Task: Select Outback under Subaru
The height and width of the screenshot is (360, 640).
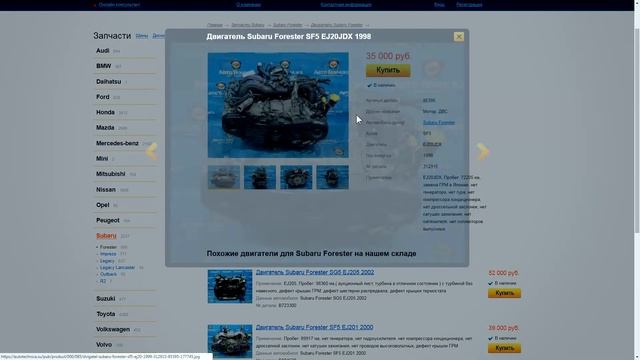Action: 109,274
